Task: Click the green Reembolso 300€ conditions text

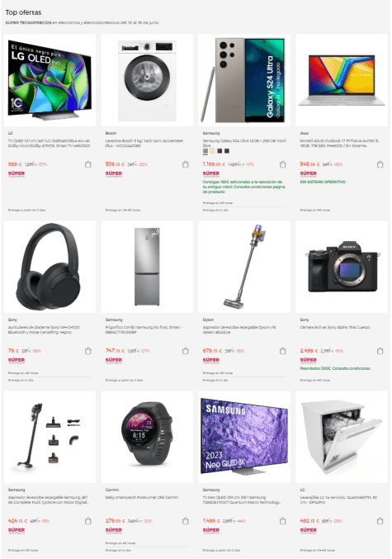Action: [335, 368]
